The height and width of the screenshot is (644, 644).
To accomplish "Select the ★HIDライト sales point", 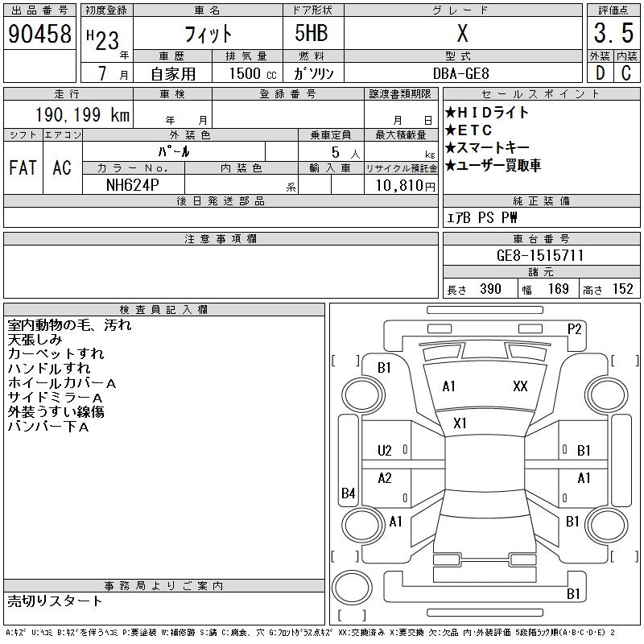I will (488, 113).
